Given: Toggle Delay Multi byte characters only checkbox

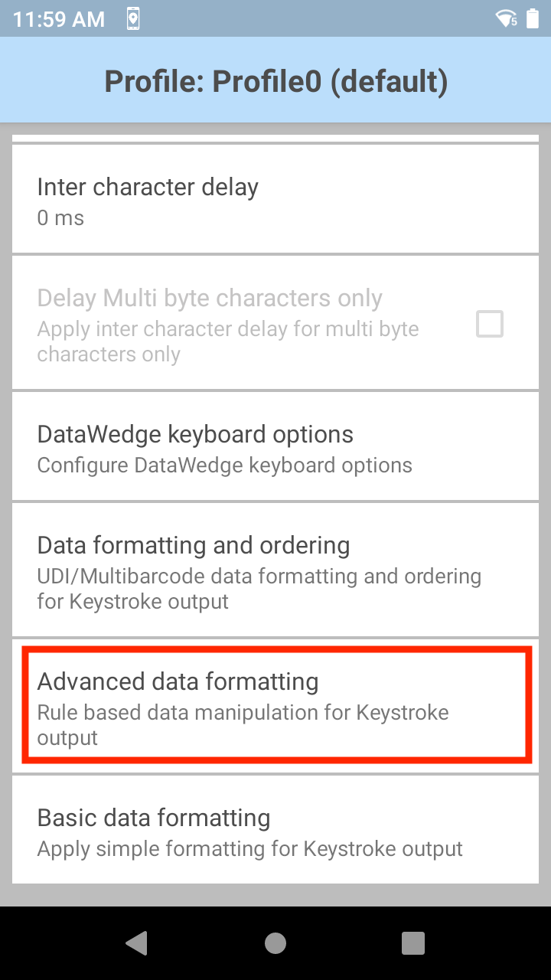Looking at the screenshot, I should tap(490, 324).
